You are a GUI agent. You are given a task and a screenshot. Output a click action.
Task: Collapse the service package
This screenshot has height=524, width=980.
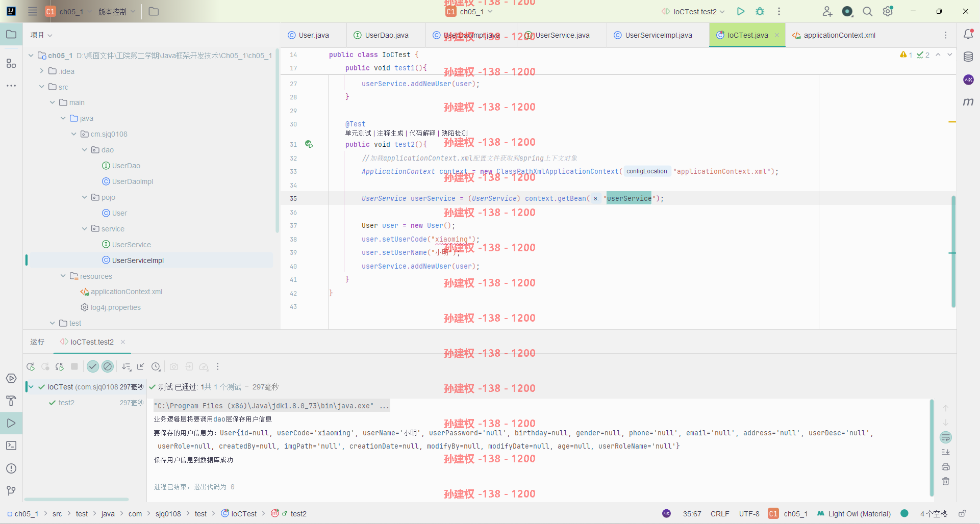click(85, 229)
